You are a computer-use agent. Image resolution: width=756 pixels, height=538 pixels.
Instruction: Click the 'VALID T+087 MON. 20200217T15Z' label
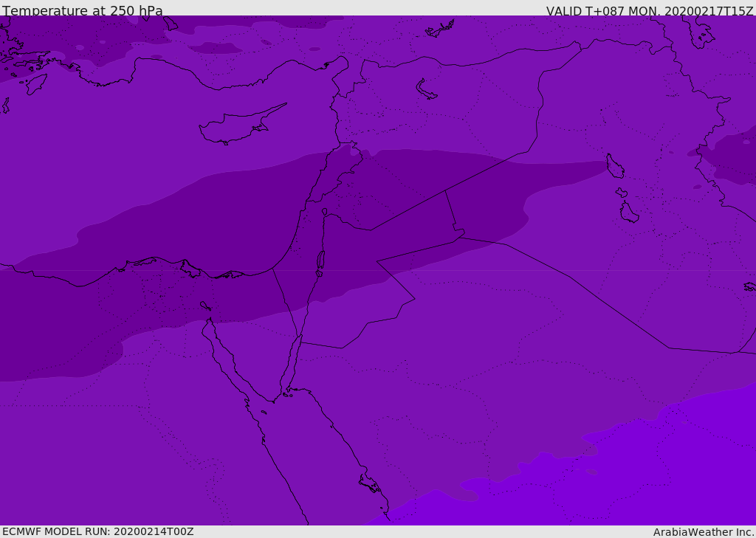pos(650,11)
